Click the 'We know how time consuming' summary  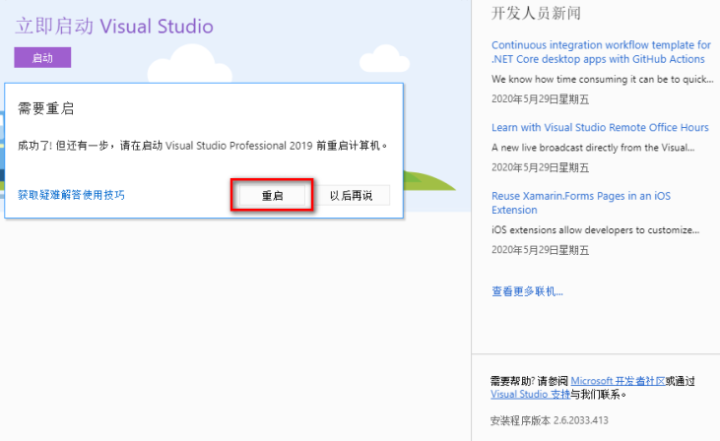(598, 79)
